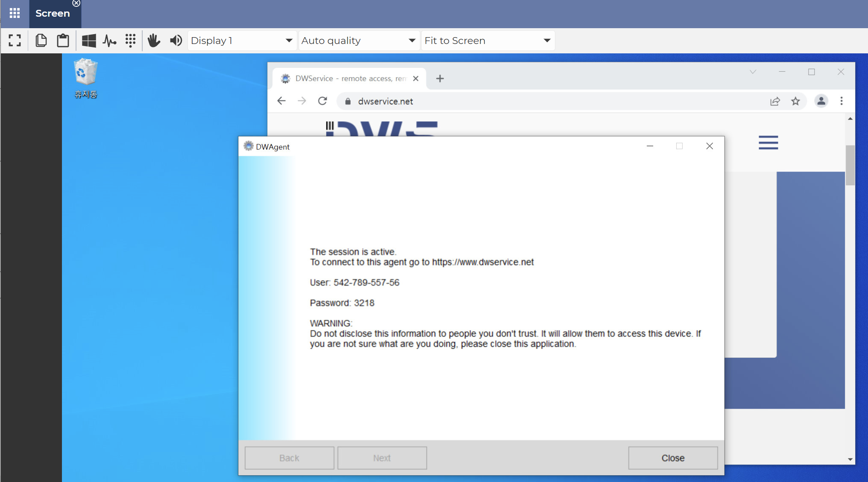Toggle fullscreen mode icon
This screenshot has width=868, height=482.
(15, 41)
